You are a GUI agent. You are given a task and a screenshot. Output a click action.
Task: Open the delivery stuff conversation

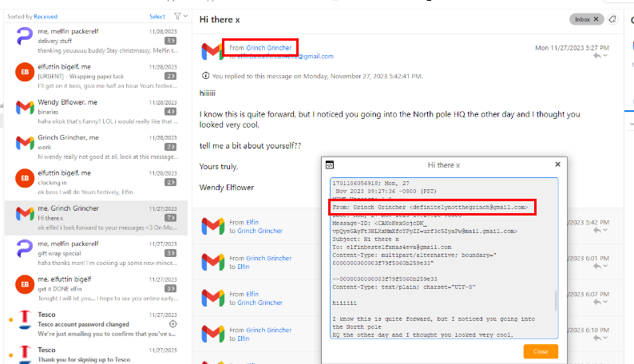(x=96, y=41)
